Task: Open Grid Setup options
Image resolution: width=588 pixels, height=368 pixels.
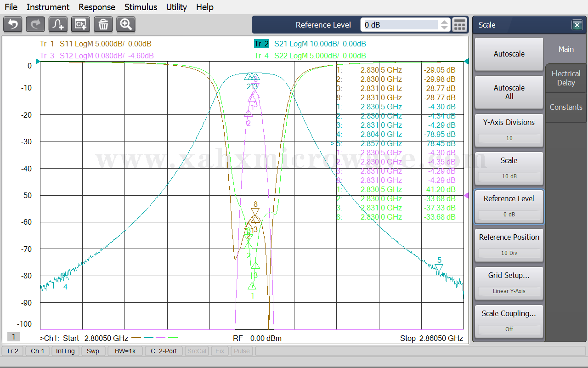Action: pos(509,283)
